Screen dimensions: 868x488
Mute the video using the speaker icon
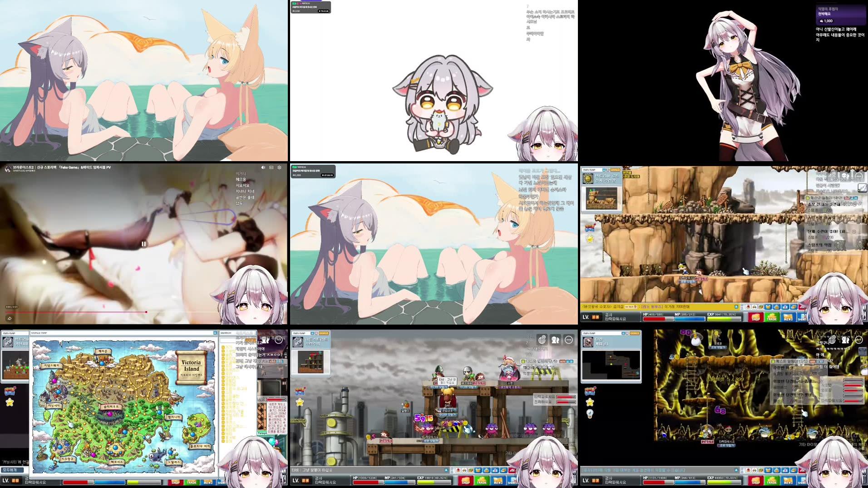coord(263,168)
